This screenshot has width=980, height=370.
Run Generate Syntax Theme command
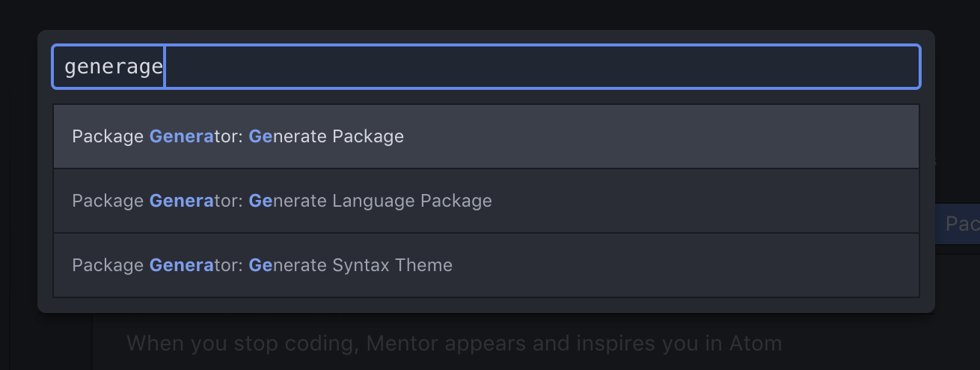click(x=262, y=265)
